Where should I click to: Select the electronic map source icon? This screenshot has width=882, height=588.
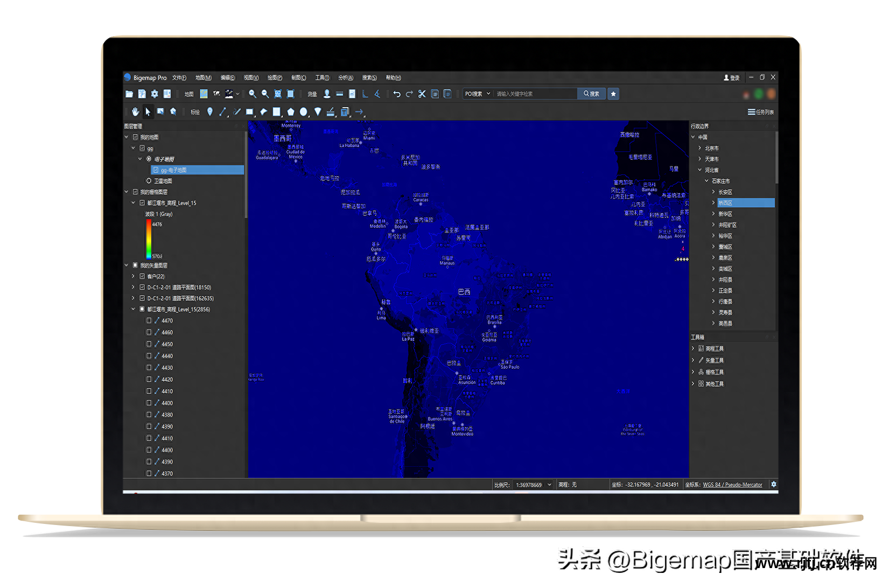point(204,94)
